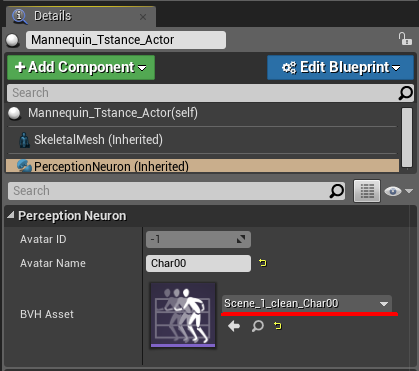Image resolution: width=419 pixels, height=371 pixels.
Task: Close the Details tab
Action: [143, 17]
